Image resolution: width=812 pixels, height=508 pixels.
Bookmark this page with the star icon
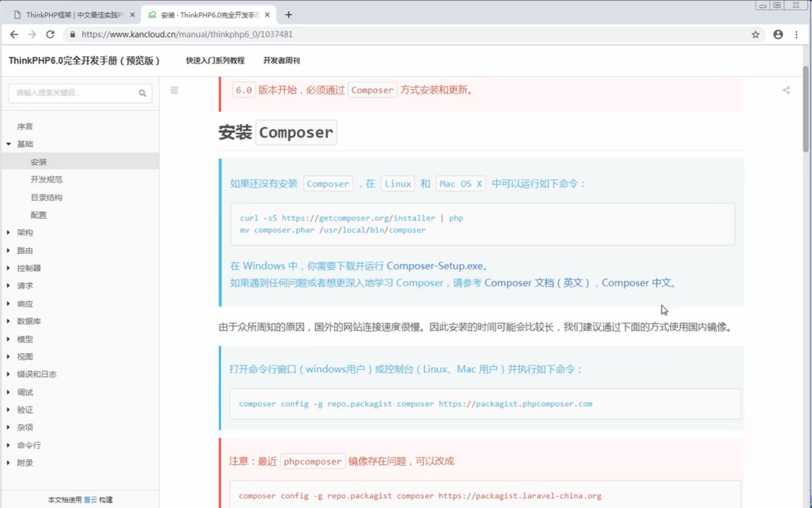point(755,34)
